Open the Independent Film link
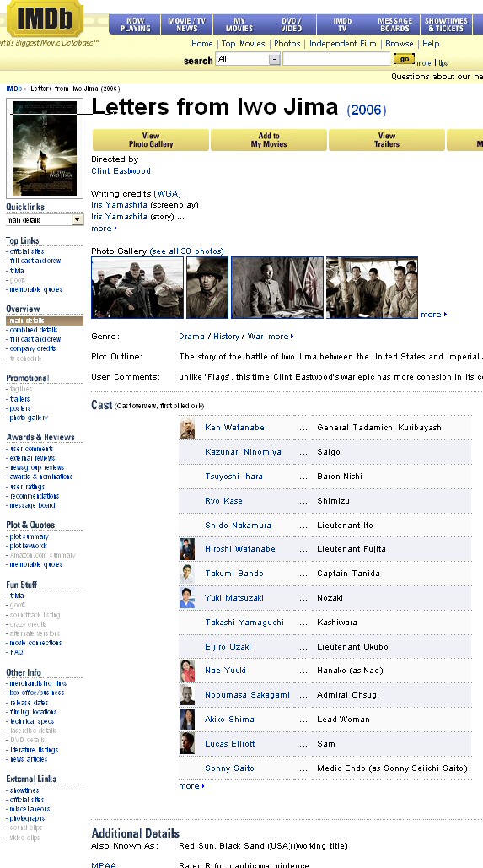483x868 pixels. (342, 43)
